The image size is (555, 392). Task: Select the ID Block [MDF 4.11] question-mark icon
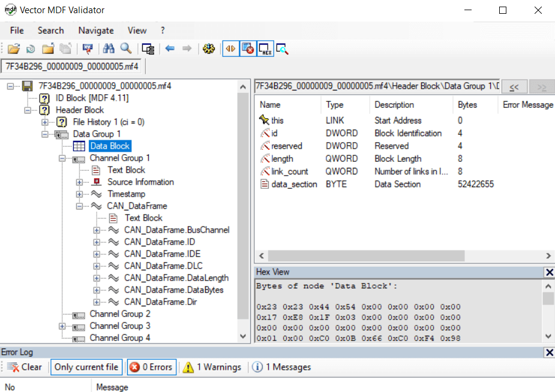[44, 98]
